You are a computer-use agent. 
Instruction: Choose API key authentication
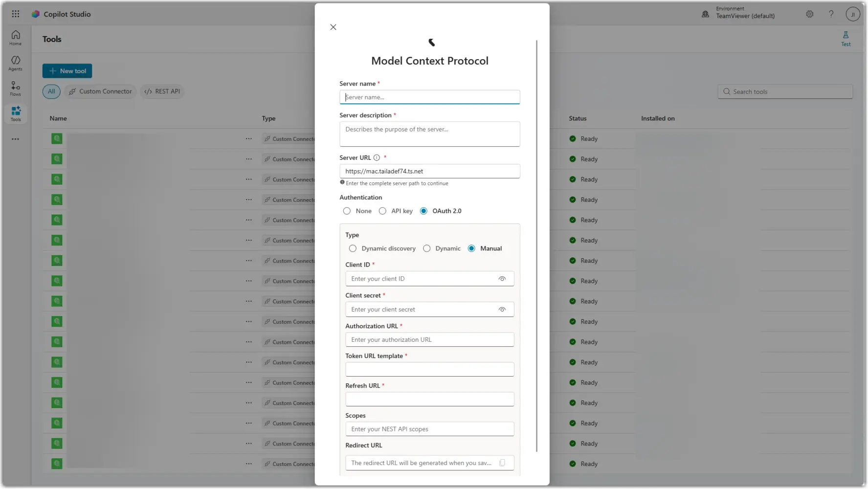click(382, 211)
